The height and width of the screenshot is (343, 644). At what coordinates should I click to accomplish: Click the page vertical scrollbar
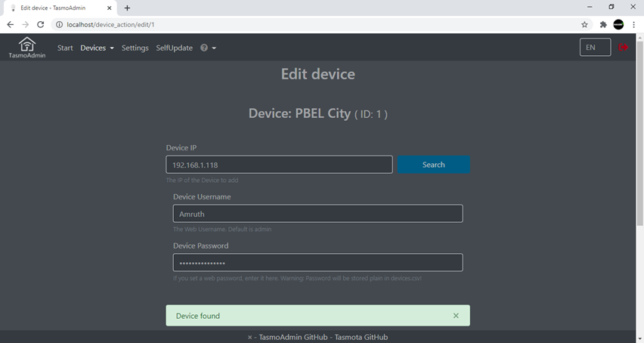click(x=640, y=133)
